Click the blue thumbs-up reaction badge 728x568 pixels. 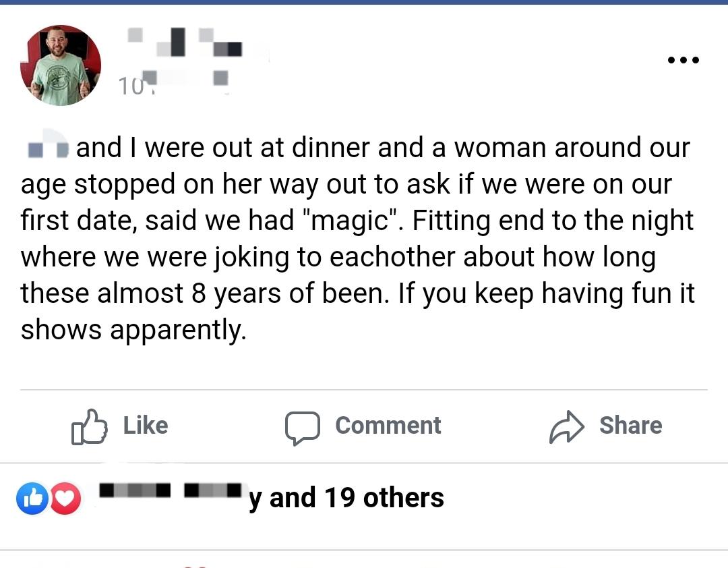32,497
